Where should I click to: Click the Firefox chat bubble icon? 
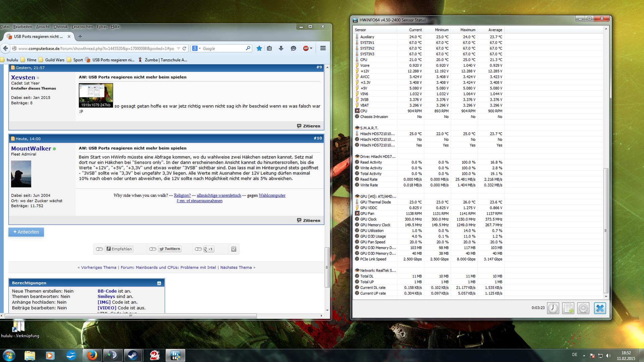293,48
